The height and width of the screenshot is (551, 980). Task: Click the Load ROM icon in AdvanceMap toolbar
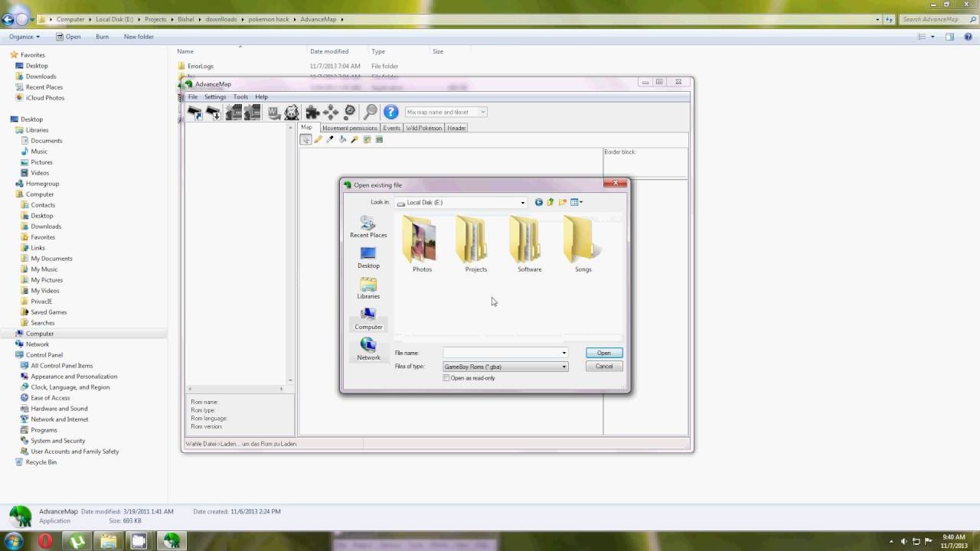coord(194,112)
